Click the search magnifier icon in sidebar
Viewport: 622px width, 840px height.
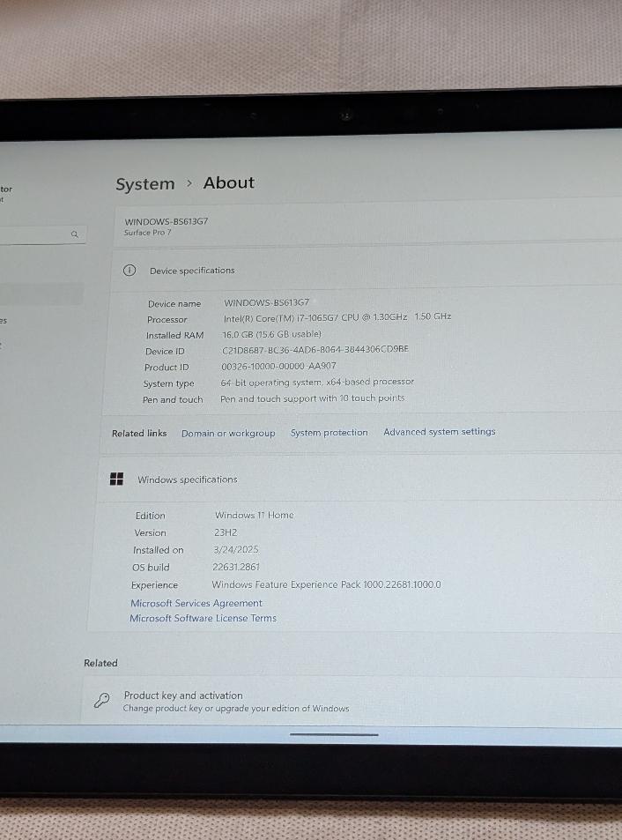(74, 234)
